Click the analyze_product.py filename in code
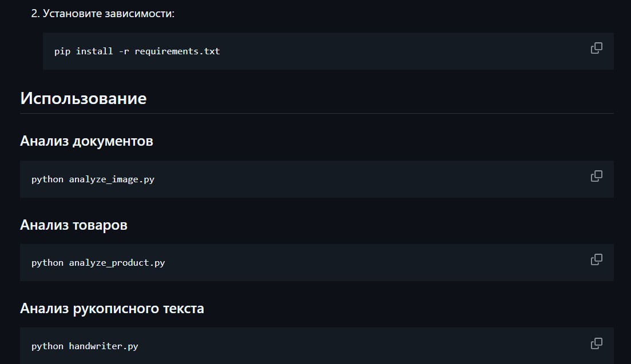This screenshot has height=364, width=631. pos(117,263)
